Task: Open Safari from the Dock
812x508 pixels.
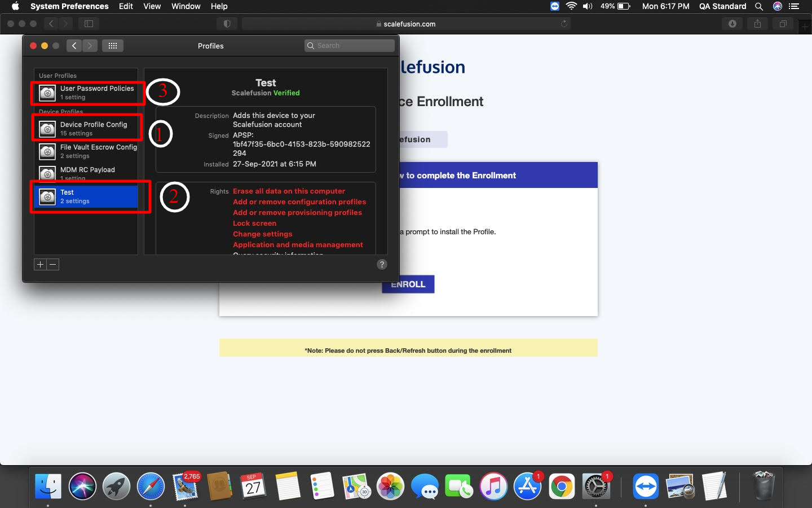Action: coord(151,486)
